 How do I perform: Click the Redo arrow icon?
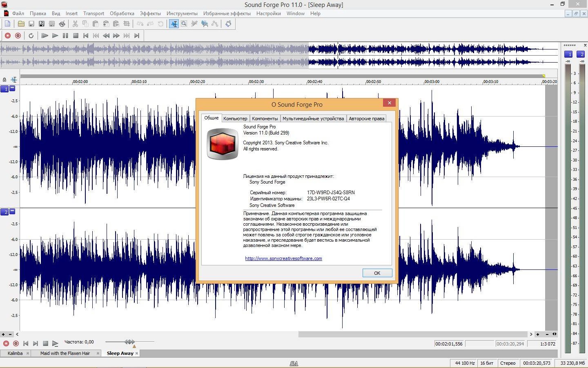click(x=150, y=24)
